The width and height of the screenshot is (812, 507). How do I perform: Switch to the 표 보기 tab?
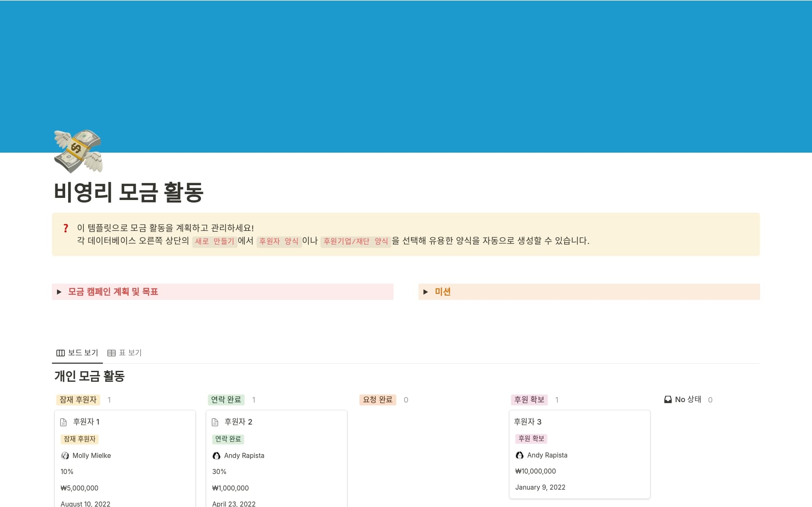pos(130,352)
